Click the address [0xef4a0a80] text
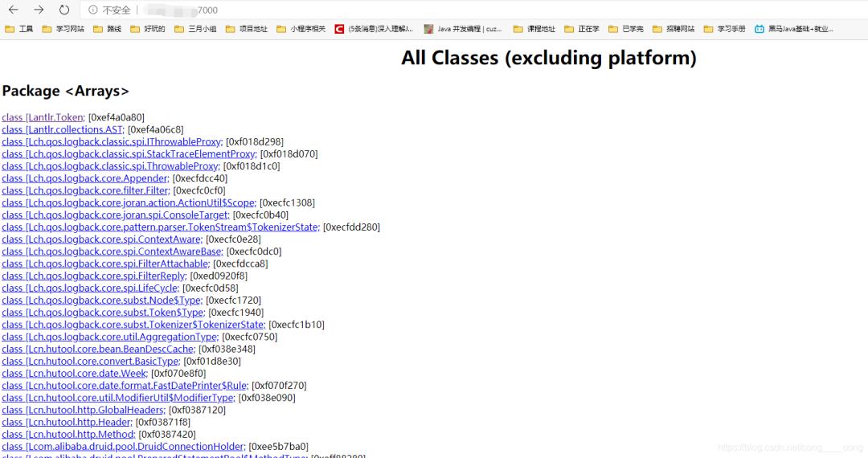868x458 pixels. pyautogui.click(x=117, y=117)
